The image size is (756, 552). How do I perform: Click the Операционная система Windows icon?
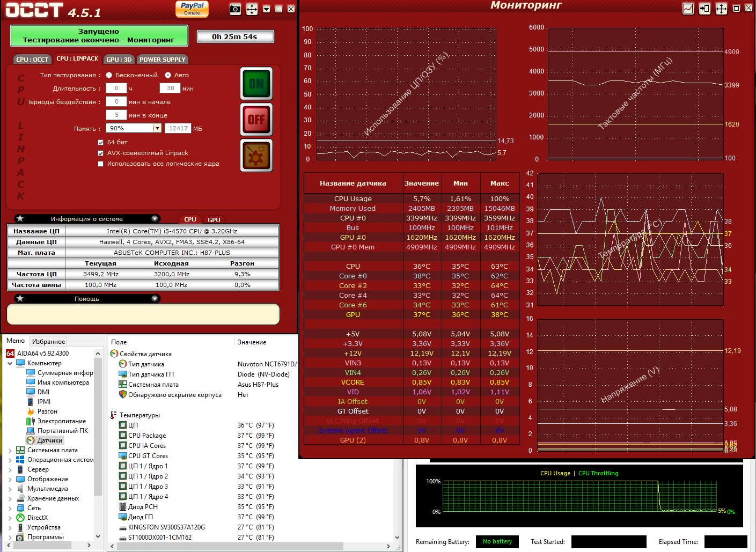coord(20,460)
